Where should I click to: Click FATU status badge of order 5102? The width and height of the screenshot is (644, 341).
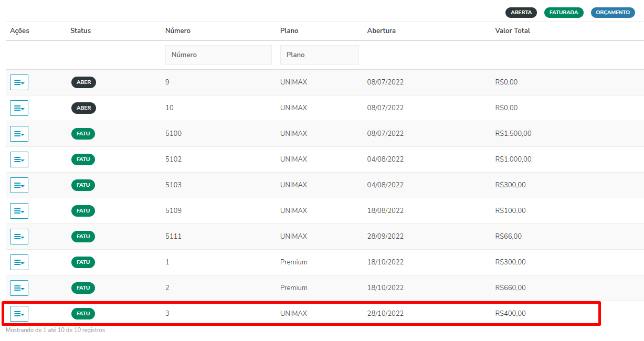pyautogui.click(x=83, y=159)
